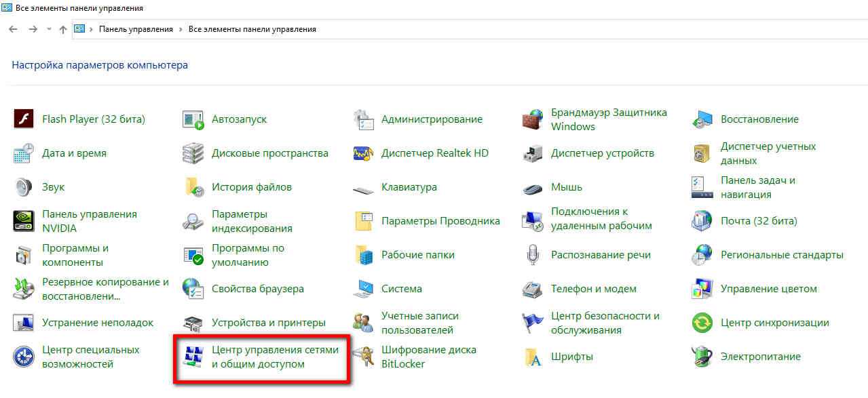Click the Центр синхронизации green icon
This screenshot has width=868, height=398.
tap(702, 323)
